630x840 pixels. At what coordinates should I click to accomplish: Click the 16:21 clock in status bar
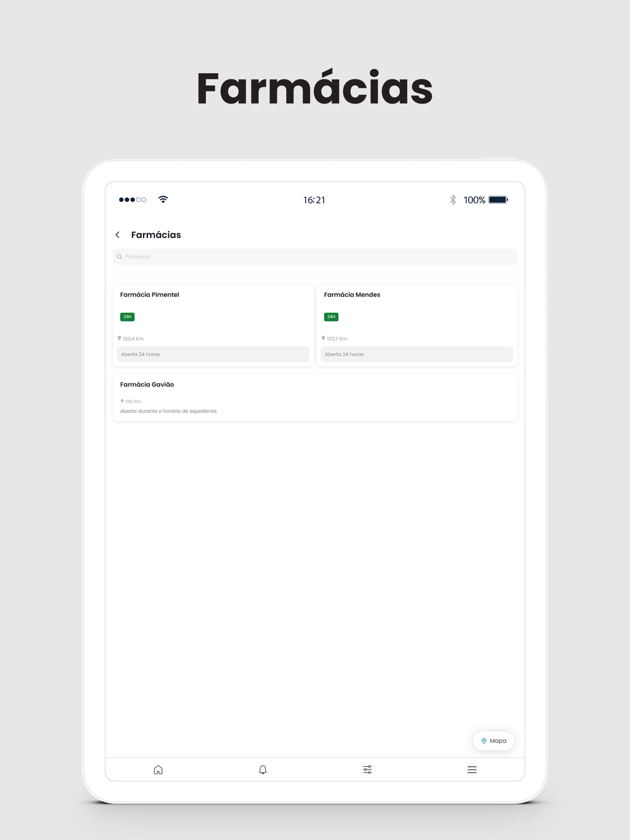point(314,200)
